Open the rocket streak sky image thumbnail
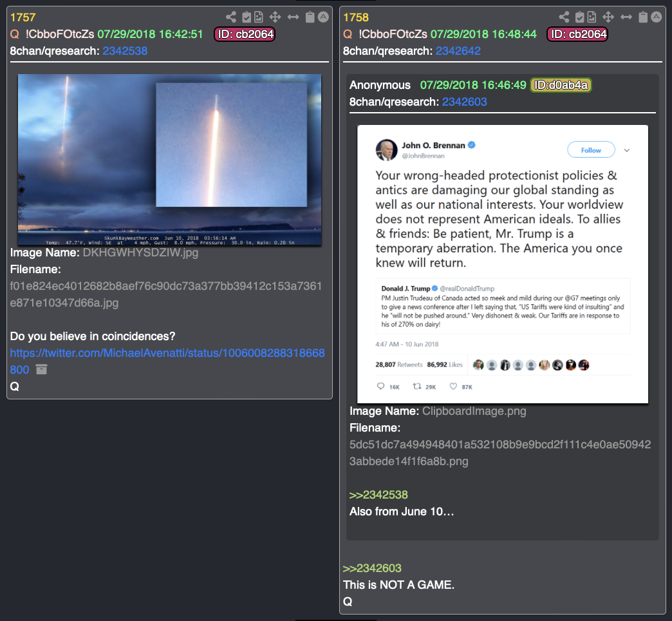The height and width of the screenshot is (621, 672). click(x=170, y=160)
